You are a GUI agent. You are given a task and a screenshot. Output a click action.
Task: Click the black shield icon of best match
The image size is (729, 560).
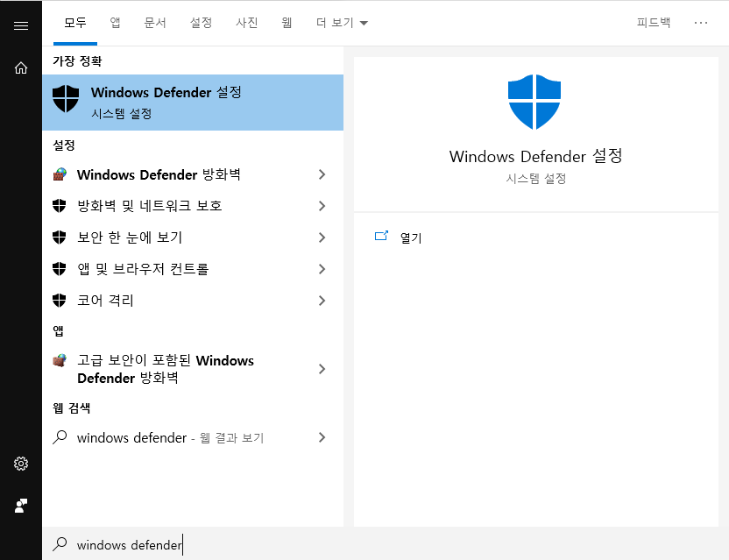tap(66, 98)
